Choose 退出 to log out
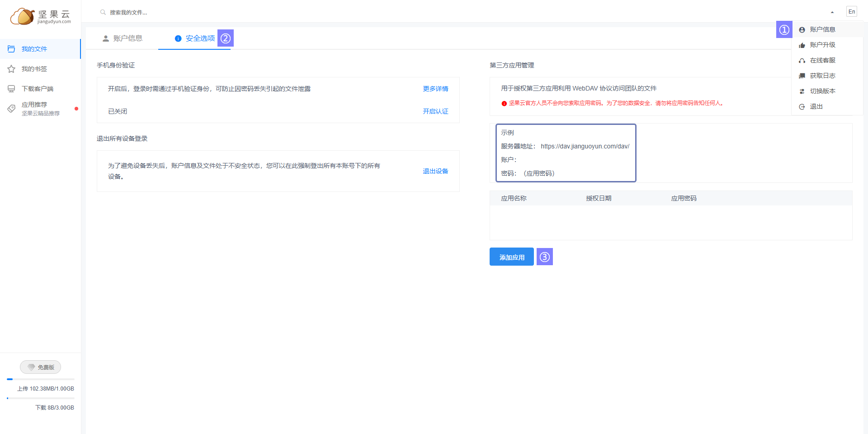Image resolution: width=868 pixels, height=434 pixels. pyautogui.click(x=816, y=106)
